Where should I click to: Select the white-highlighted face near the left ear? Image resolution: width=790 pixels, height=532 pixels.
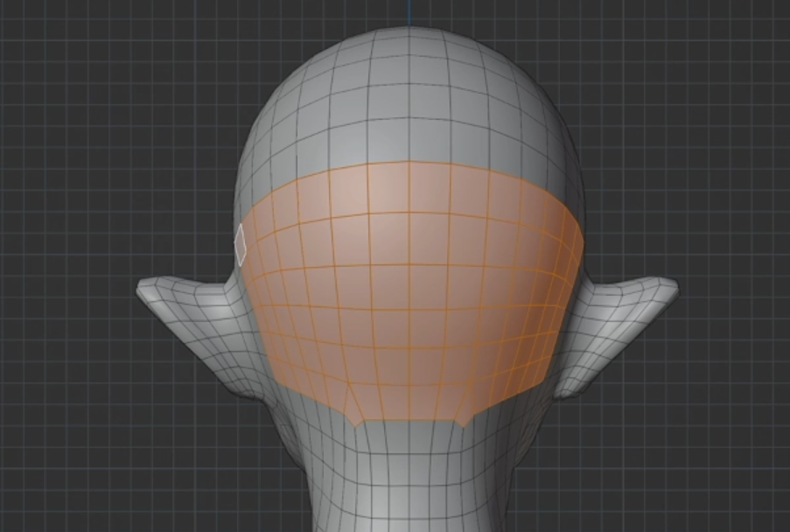[x=239, y=242]
